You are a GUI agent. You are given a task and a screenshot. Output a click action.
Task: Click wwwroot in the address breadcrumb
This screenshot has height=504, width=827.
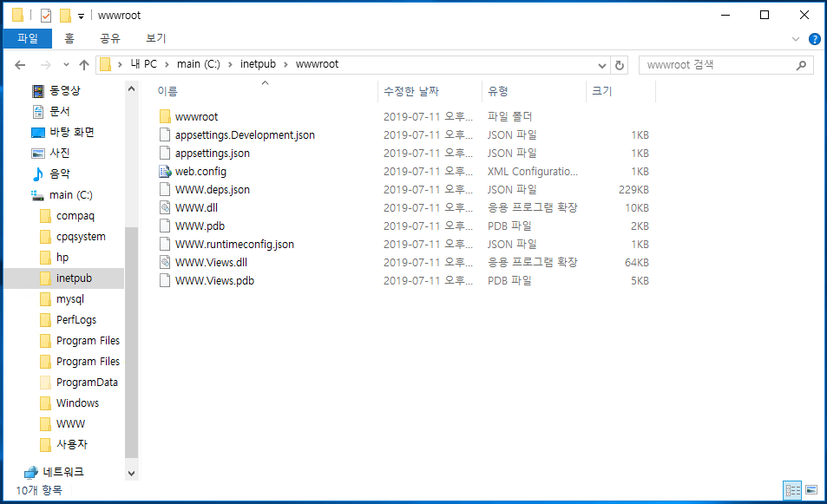pyautogui.click(x=317, y=64)
